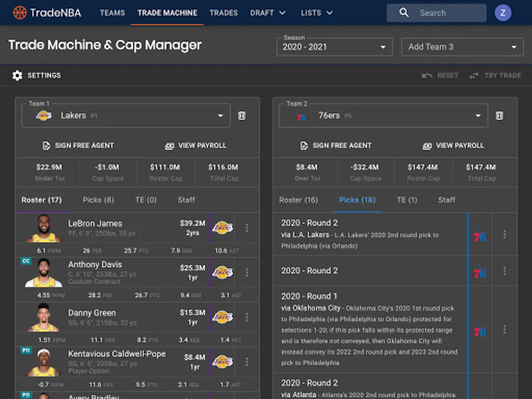Click the Reset button label
This screenshot has width=532, height=399.
(x=448, y=75)
